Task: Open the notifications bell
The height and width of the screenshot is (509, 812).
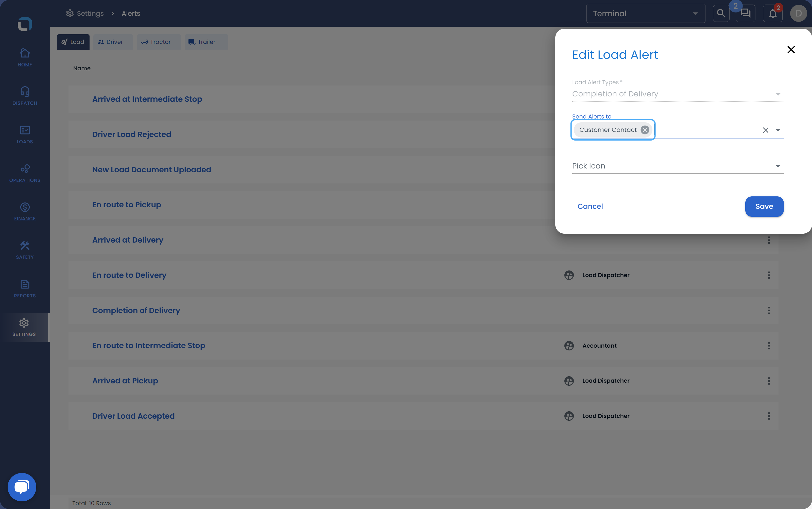Action: tap(773, 13)
